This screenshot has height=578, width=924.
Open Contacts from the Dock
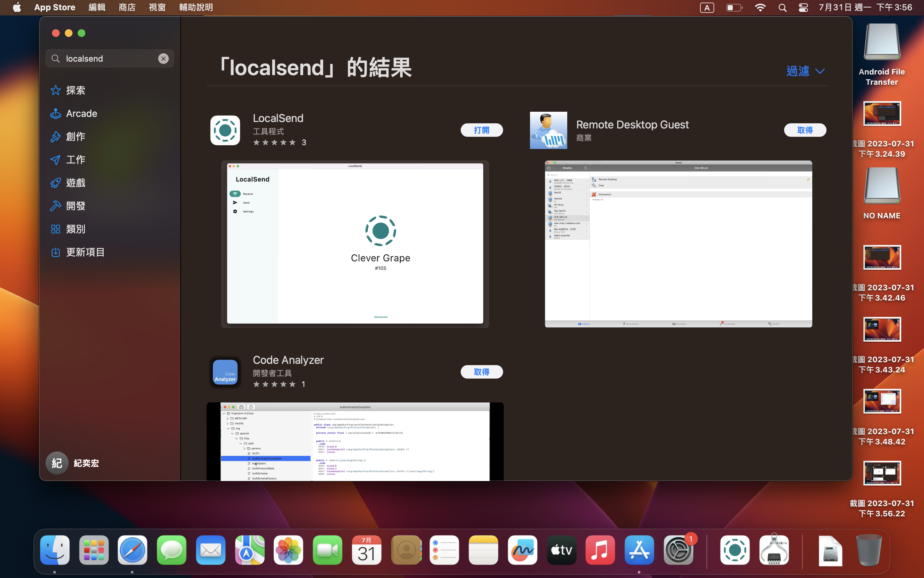(x=406, y=550)
